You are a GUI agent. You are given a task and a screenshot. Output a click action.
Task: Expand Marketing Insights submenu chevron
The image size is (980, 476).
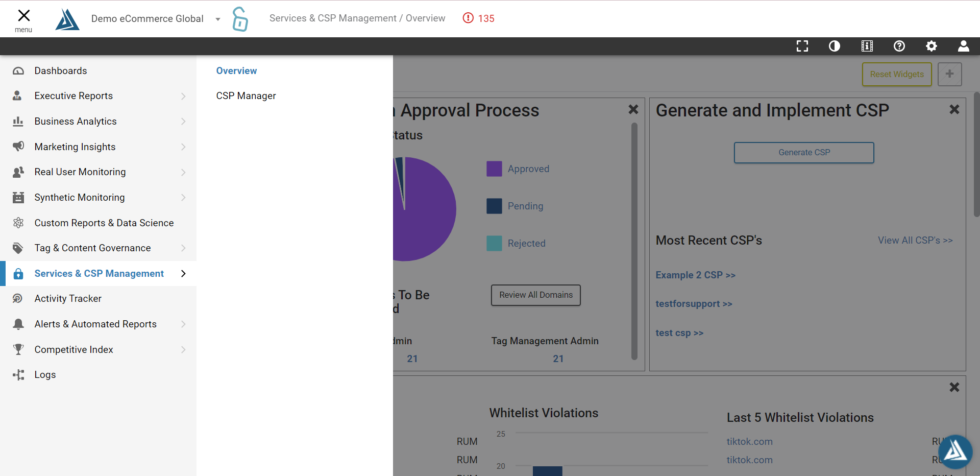coord(183,147)
